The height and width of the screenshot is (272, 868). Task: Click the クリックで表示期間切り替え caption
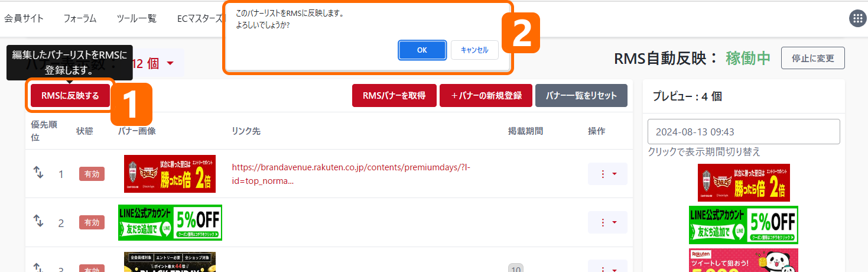[704, 152]
